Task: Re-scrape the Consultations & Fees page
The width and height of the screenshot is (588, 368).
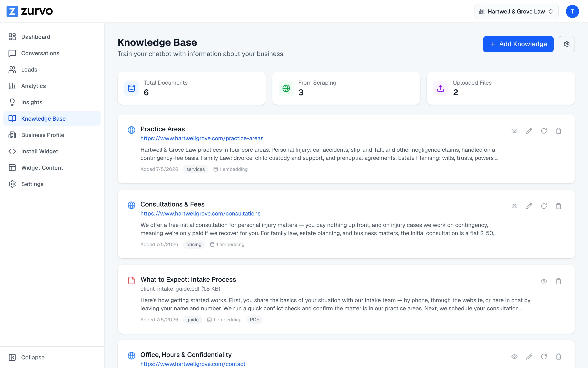Action: (544, 206)
